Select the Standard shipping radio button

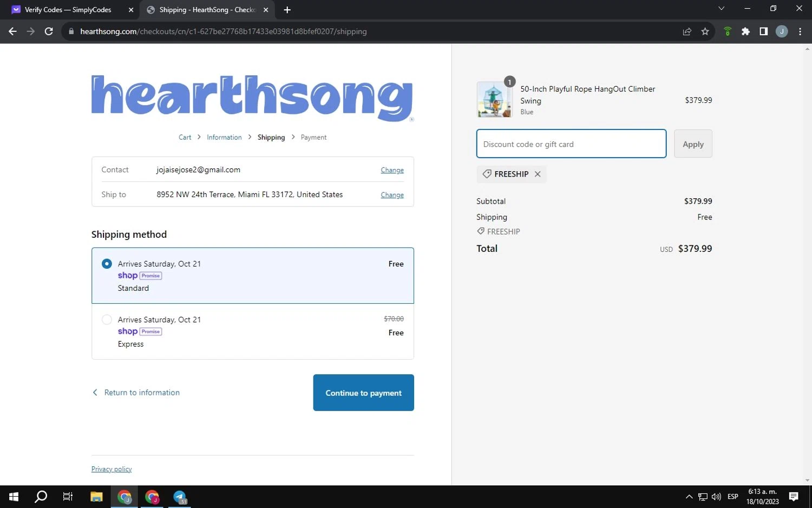[107, 264]
